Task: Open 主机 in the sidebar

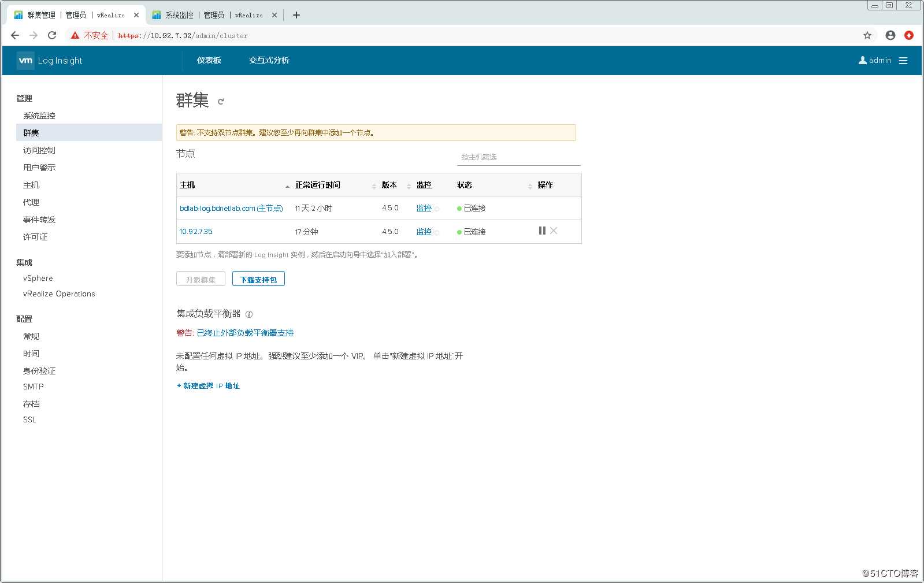Action: coord(31,185)
